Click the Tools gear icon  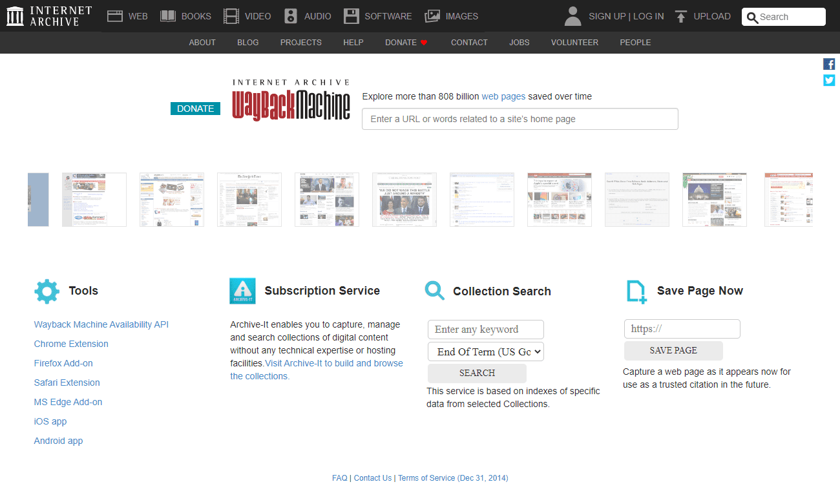pyautogui.click(x=47, y=291)
